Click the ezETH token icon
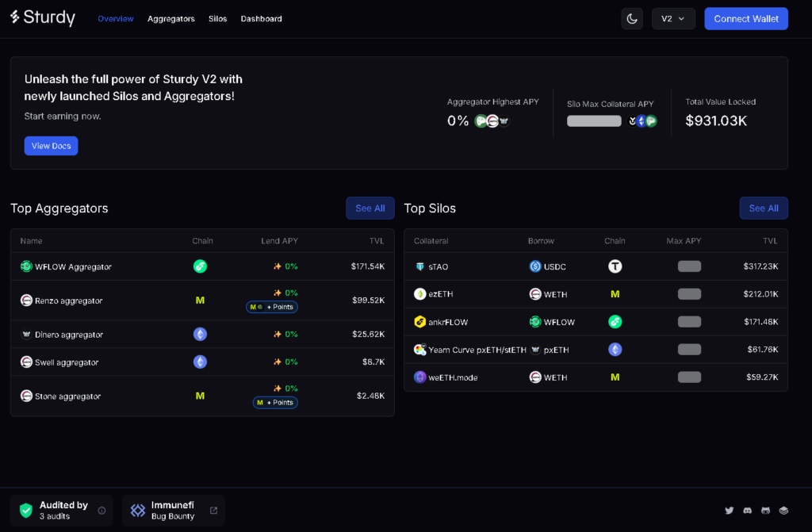This screenshot has width=812, height=532. 420,293
